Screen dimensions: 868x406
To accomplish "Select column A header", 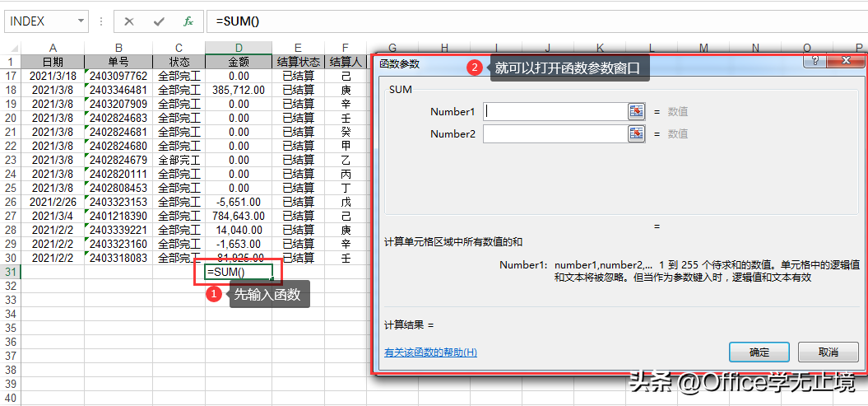I will coord(53,49).
